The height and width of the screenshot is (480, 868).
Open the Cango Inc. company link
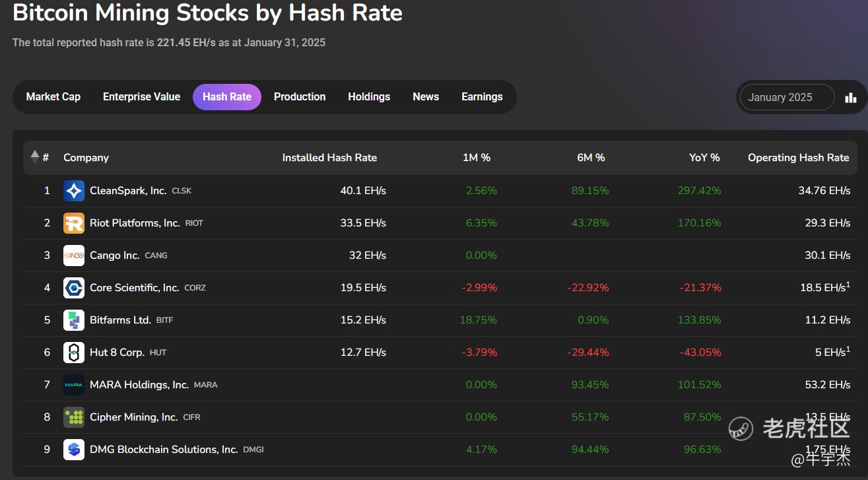point(115,256)
